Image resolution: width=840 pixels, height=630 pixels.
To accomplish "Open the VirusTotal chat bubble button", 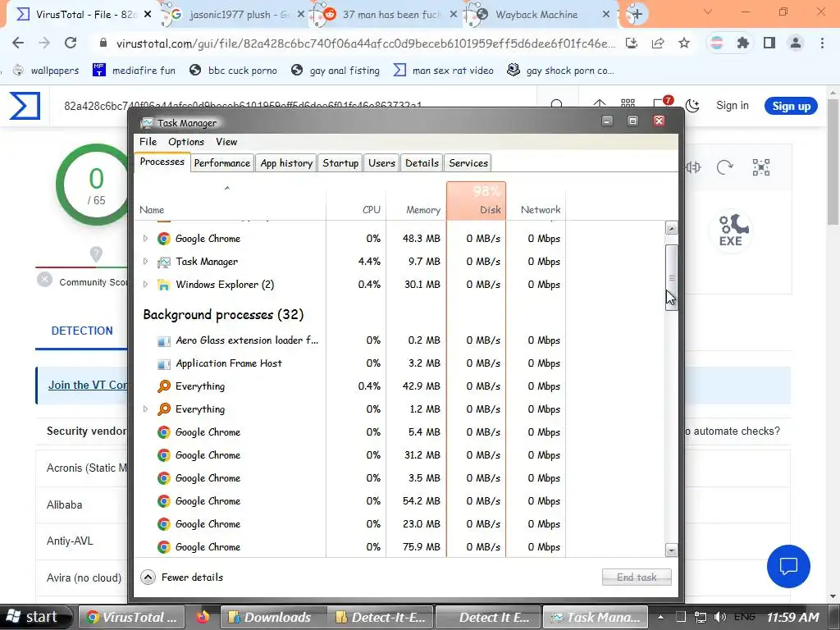I will [788, 566].
